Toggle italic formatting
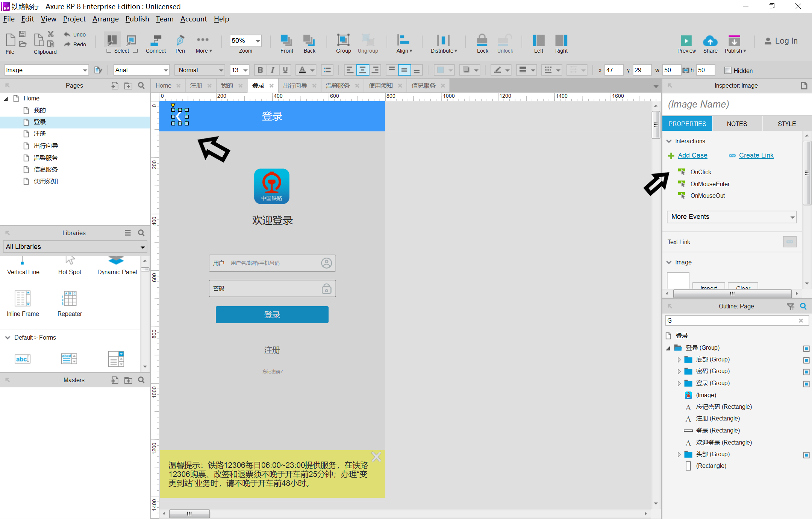Screen dimensions: 812x519 [272, 70]
